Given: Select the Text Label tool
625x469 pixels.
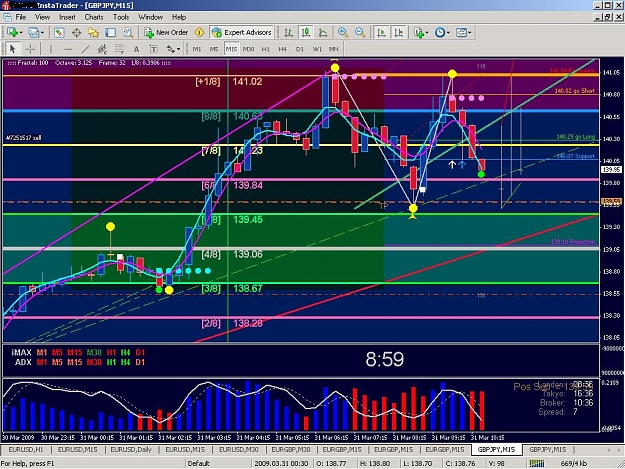Looking at the screenshot, I should click(153, 49).
